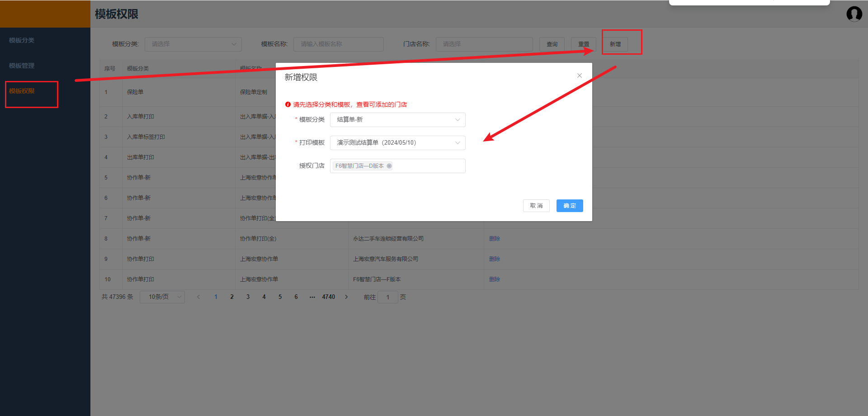Open the 门店名称 filter dropdown
The width and height of the screenshot is (868, 416).
pos(484,44)
